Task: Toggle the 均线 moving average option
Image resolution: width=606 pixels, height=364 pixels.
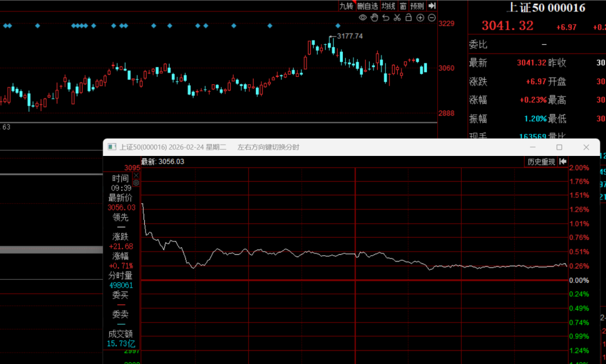Action: [388, 6]
